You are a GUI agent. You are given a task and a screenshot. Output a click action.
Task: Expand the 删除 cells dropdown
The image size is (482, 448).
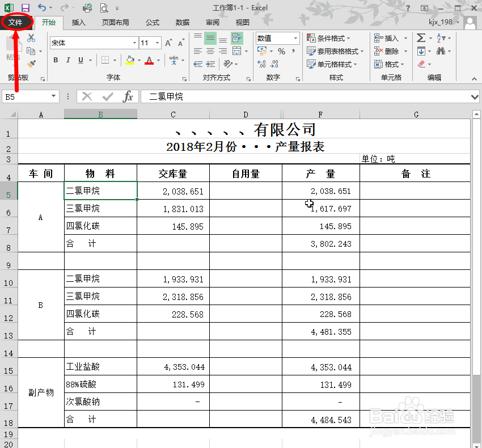[406, 51]
